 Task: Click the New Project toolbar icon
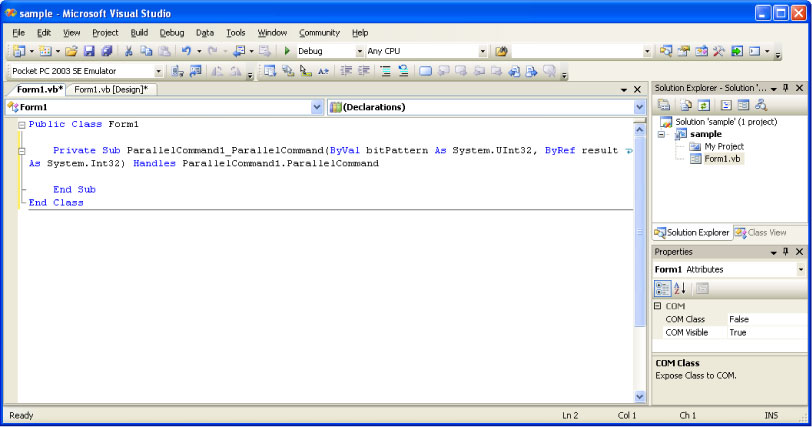(x=19, y=51)
